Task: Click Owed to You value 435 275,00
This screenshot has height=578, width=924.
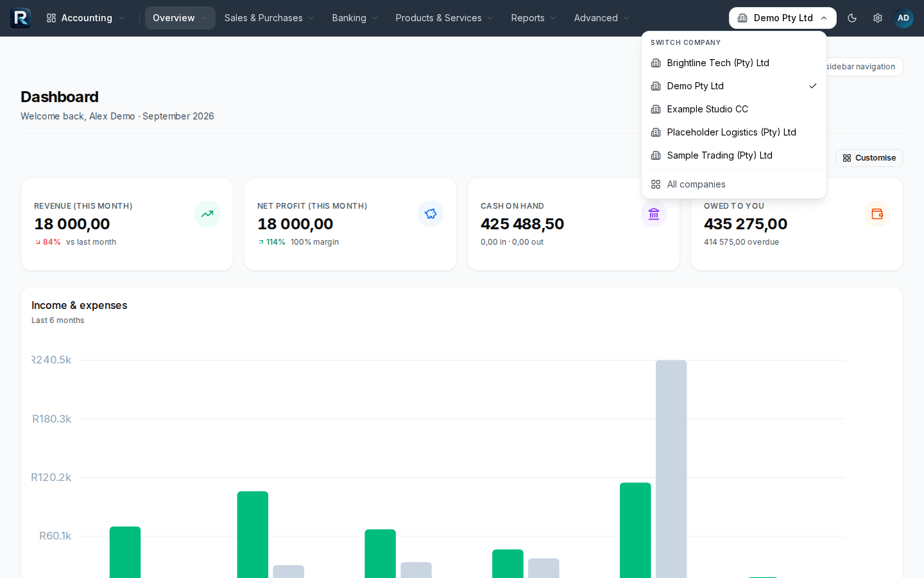Action: [746, 224]
